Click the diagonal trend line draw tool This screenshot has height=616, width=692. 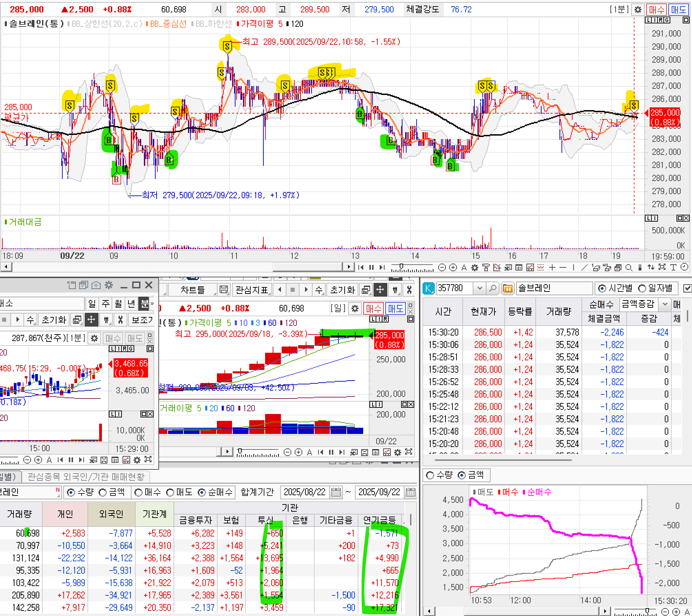584,267
